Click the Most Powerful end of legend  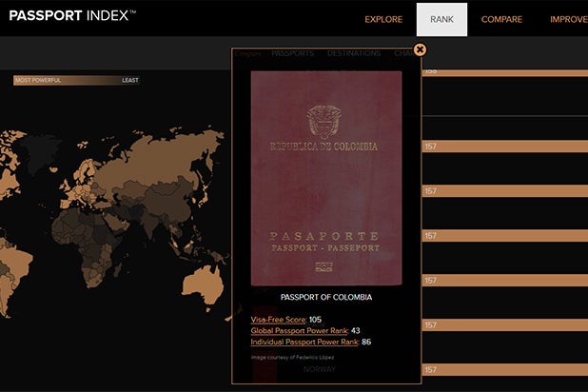coord(38,80)
